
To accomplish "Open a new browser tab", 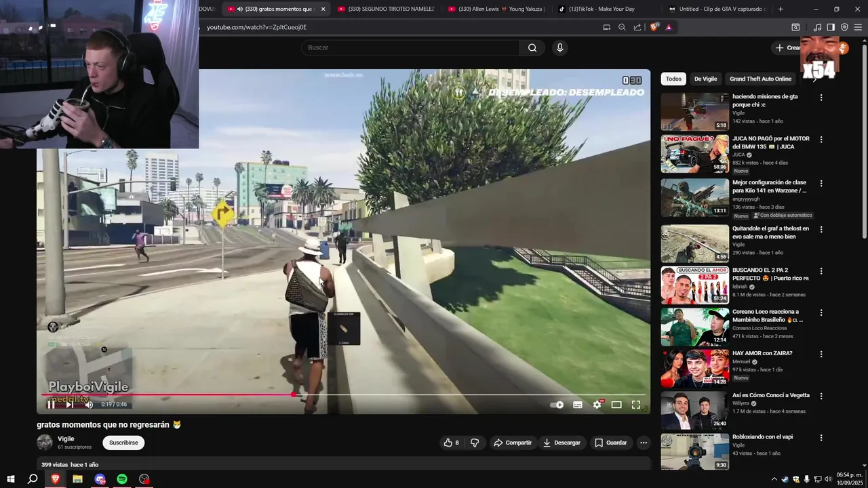I will [781, 9].
